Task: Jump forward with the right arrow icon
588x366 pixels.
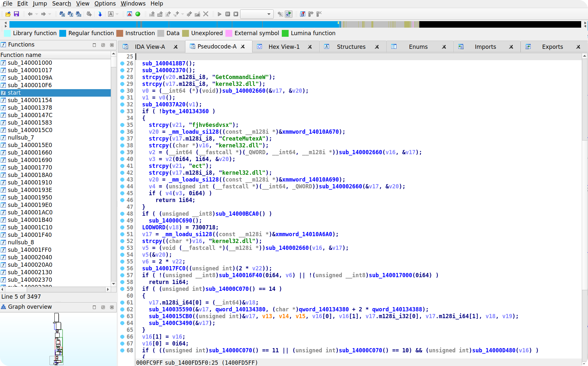Action: coord(43,14)
